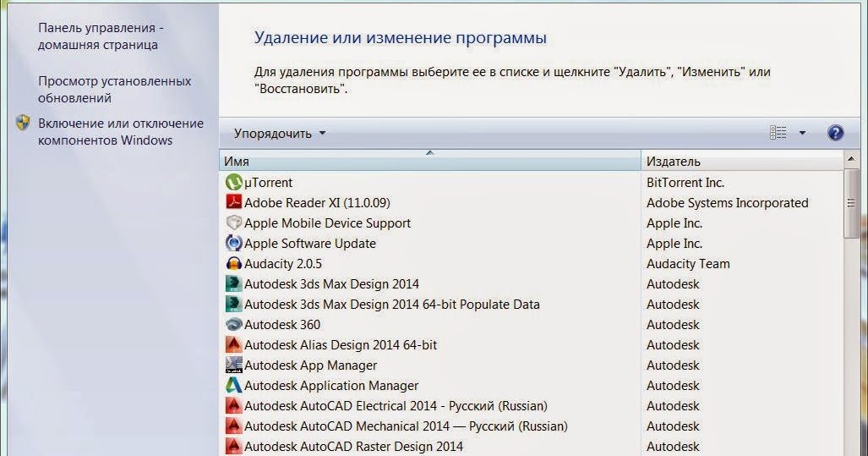This screenshot has width=868, height=456.
Task: Open Просмотр установленных обновлений link
Action: [115, 89]
